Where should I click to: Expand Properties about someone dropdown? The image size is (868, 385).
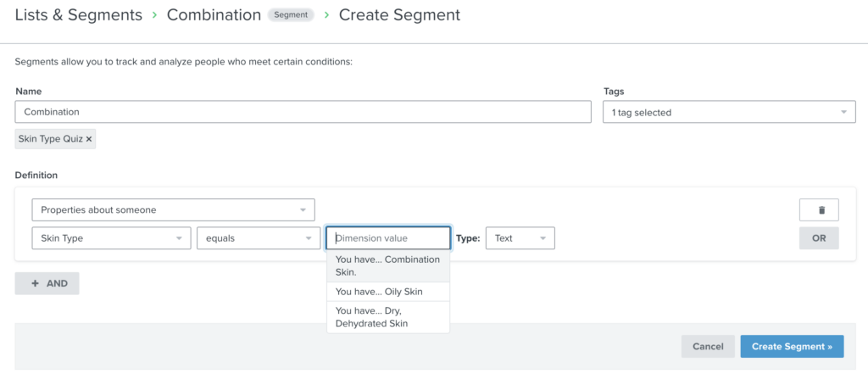point(173,210)
